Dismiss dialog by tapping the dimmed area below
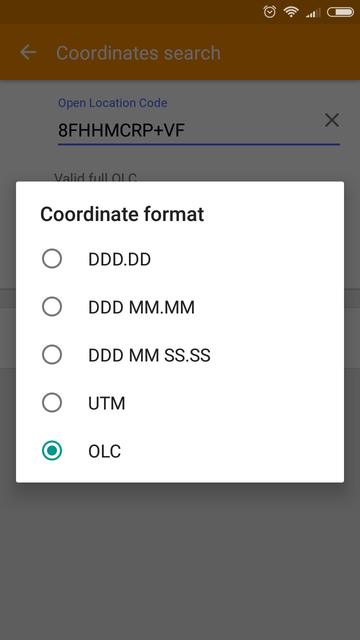This screenshot has height=640, width=360. tap(180, 559)
